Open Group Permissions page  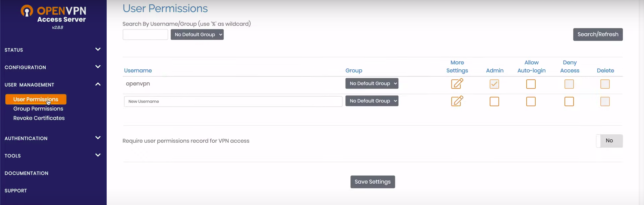38,109
